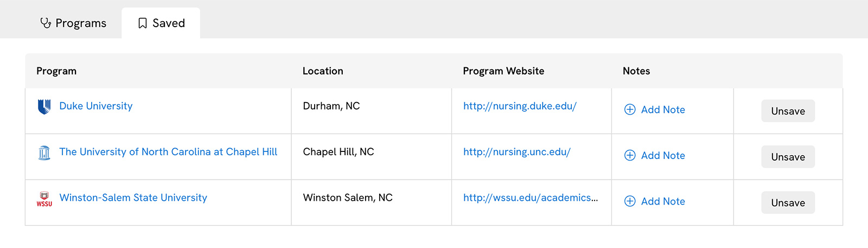Open Winston-Salem State University program page
The width and height of the screenshot is (868, 248).
tap(133, 198)
